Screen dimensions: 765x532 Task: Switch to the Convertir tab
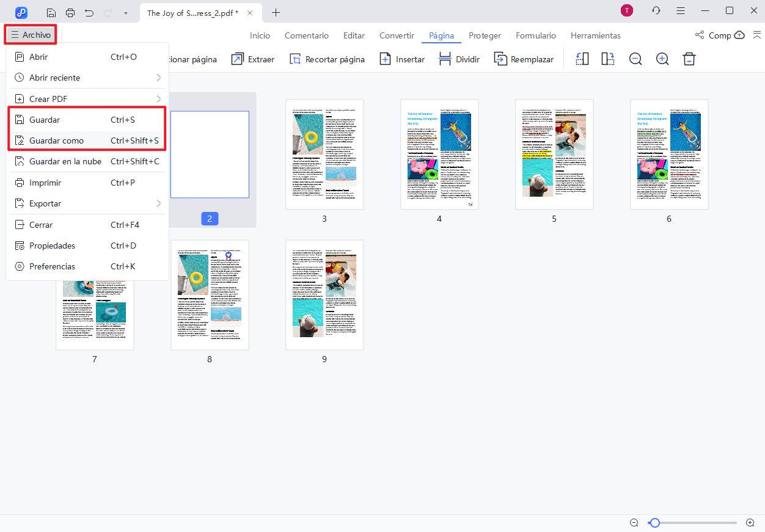(396, 35)
